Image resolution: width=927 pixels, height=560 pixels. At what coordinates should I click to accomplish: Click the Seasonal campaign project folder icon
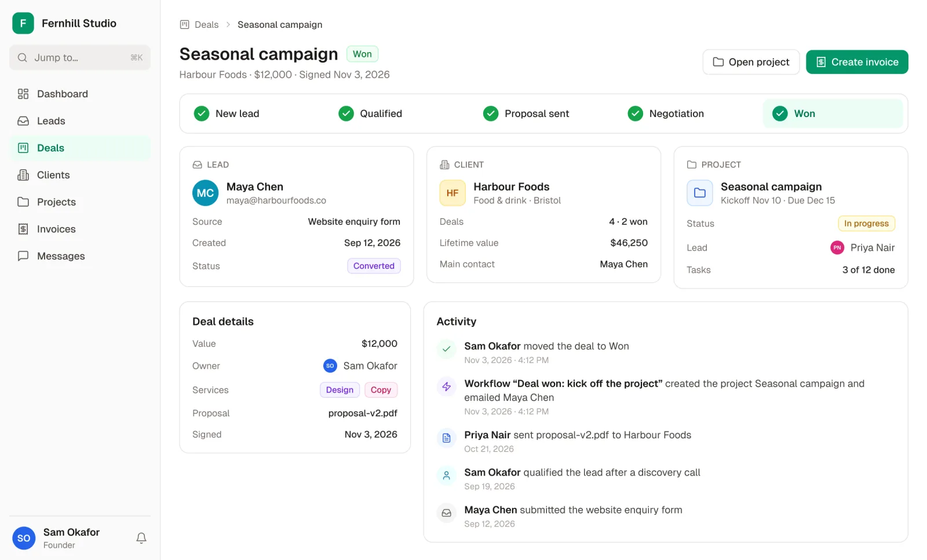[699, 193]
